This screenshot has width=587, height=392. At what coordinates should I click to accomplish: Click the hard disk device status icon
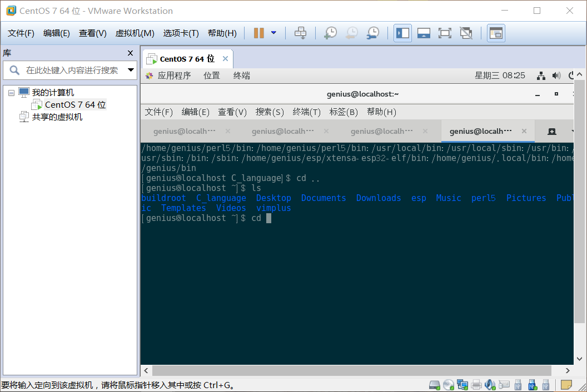435,385
